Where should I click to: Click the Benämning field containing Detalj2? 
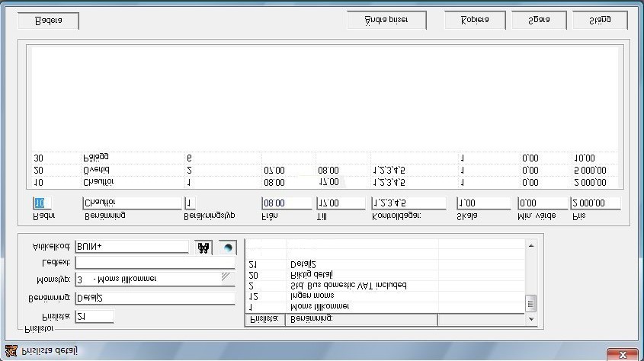[x=155, y=298]
